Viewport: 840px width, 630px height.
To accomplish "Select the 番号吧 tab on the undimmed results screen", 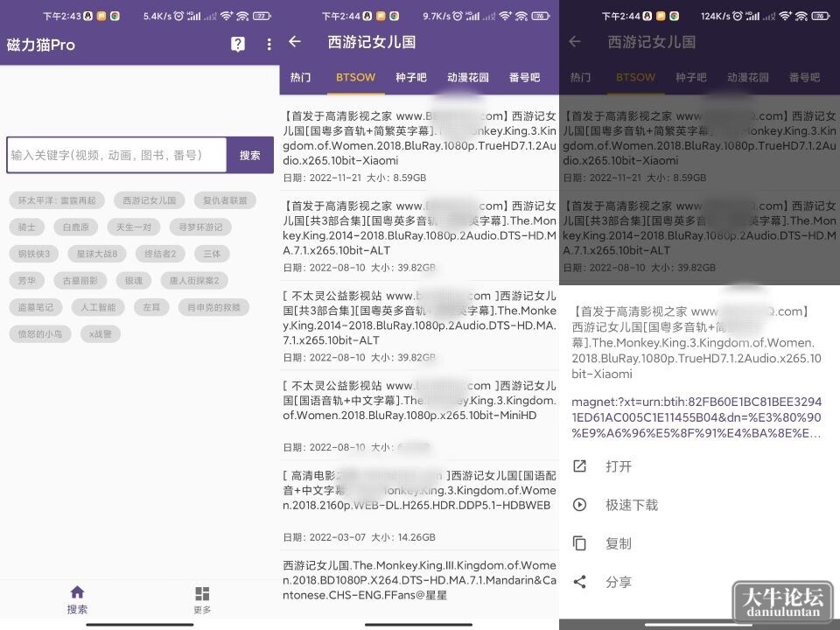I will 524,78.
